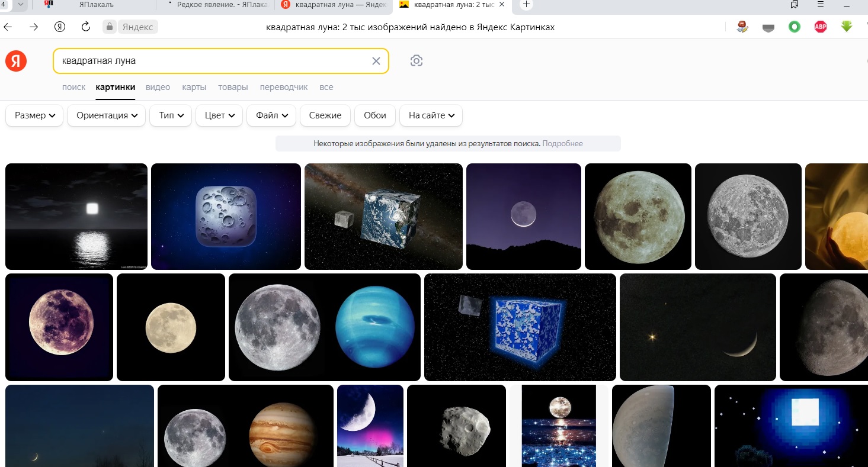Click the red-haired avatar extension icon
Image resolution: width=868 pixels, height=467 pixels.
(x=742, y=27)
